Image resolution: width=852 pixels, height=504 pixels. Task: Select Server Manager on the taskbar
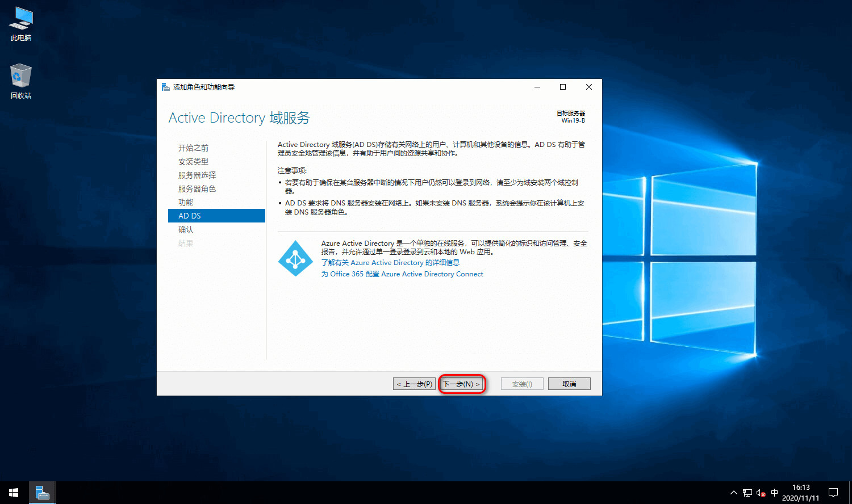tap(42, 493)
